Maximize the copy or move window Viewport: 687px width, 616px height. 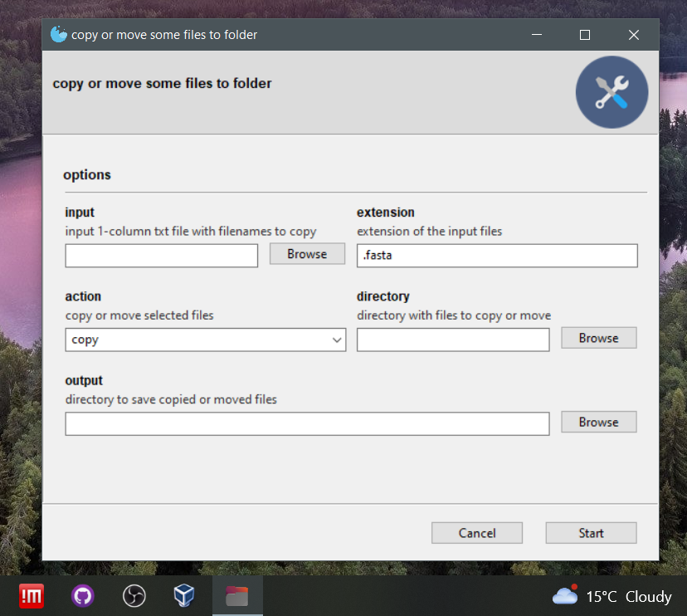[x=585, y=35]
